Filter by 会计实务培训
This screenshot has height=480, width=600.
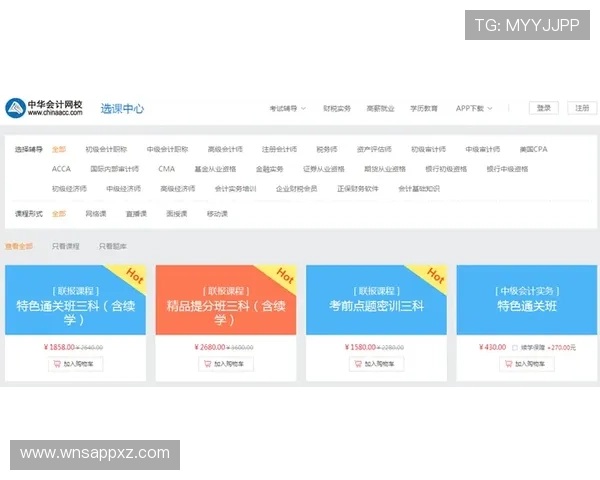tap(235, 189)
